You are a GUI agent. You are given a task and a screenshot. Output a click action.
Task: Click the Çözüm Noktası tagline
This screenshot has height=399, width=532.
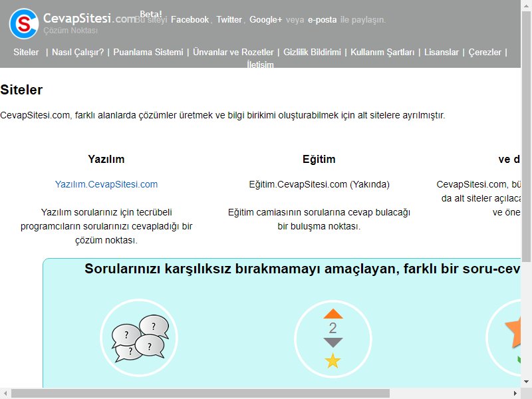coord(70,31)
